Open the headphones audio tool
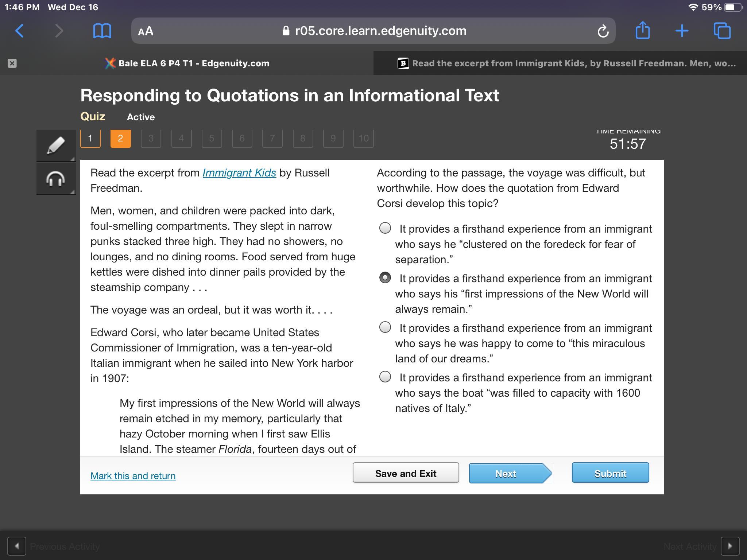Screen dimensions: 747x560 tap(56, 179)
